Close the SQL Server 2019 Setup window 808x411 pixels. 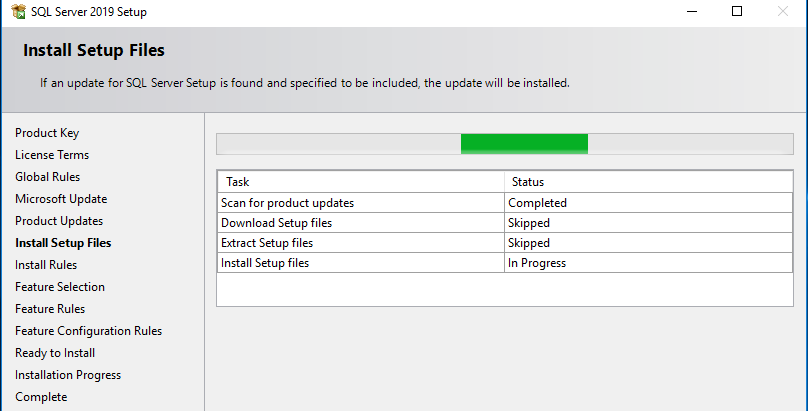(783, 11)
